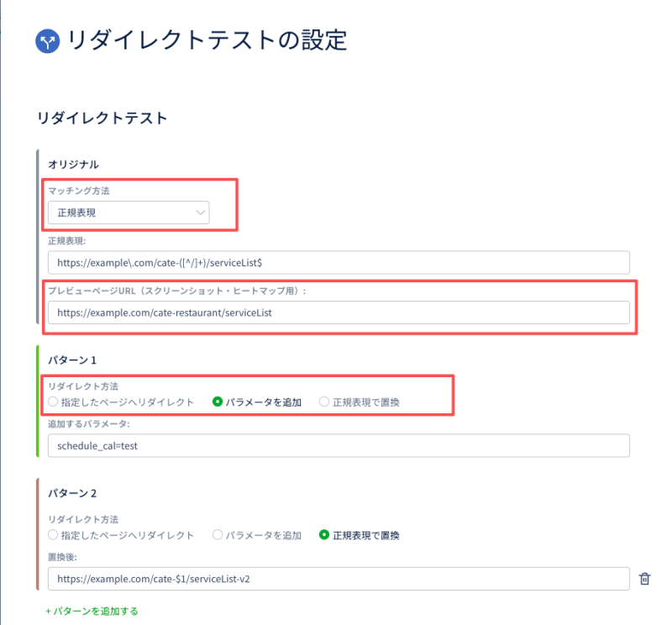Focus the 正規表現 pattern input field
672x625 pixels.
click(339, 262)
